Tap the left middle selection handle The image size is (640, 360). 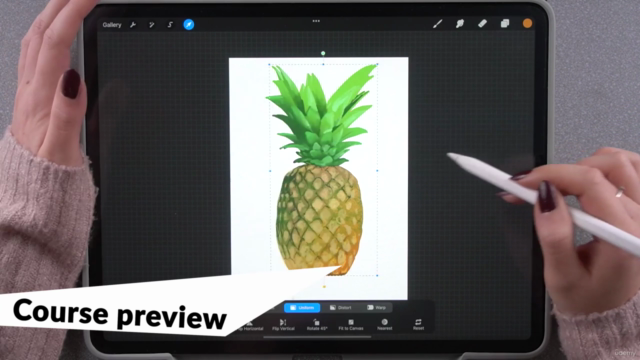(270, 171)
